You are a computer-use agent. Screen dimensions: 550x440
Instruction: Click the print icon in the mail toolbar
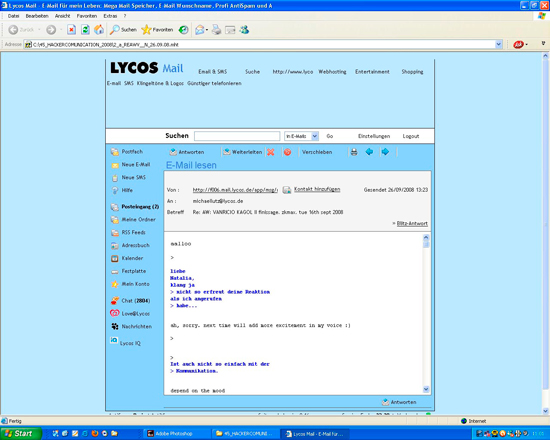click(354, 152)
